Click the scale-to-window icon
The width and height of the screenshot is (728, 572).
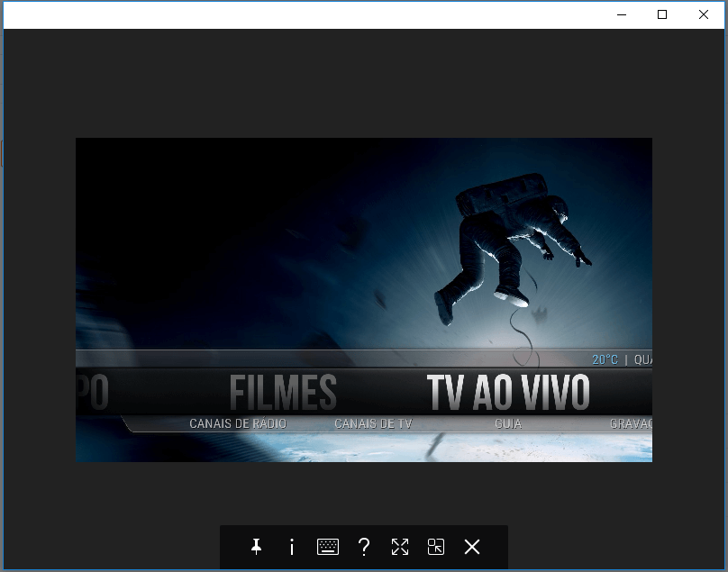pos(436,547)
